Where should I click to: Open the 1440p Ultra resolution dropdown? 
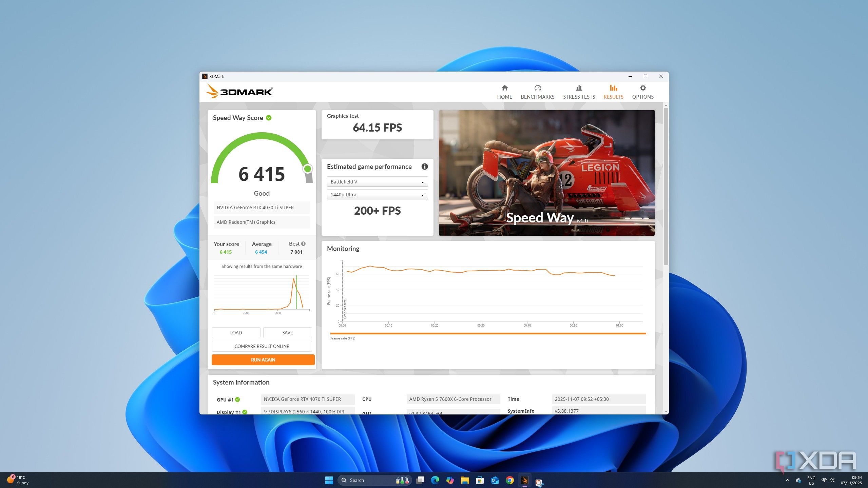(377, 195)
